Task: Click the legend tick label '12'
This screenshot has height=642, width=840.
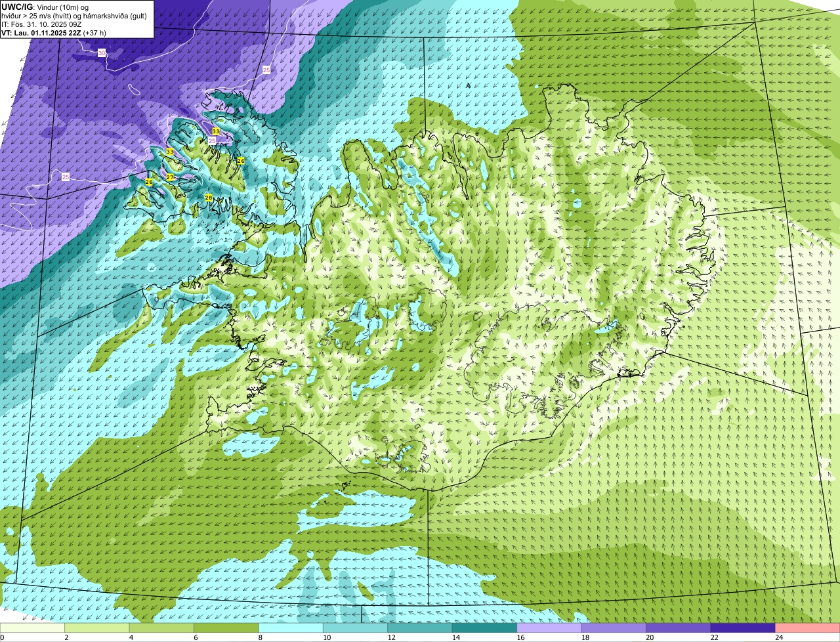Action: [390, 637]
